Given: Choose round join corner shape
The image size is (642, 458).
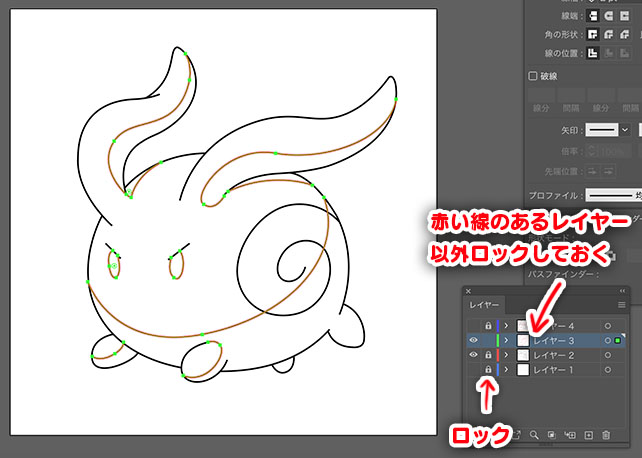Looking at the screenshot, I should [x=608, y=34].
